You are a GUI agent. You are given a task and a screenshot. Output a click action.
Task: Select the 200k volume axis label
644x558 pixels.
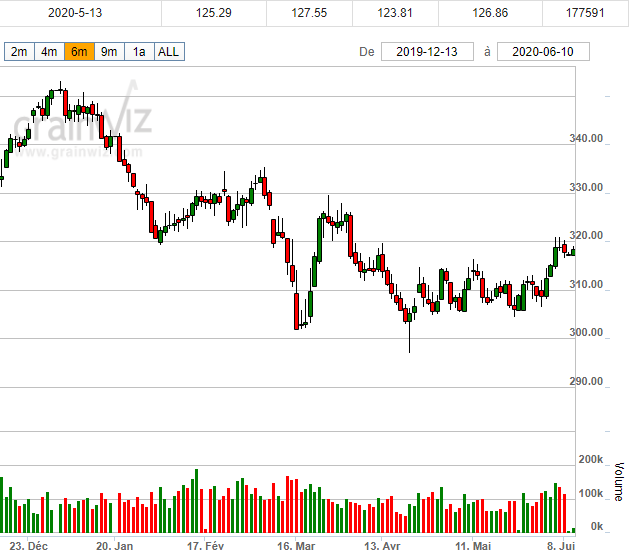pos(590,461)
